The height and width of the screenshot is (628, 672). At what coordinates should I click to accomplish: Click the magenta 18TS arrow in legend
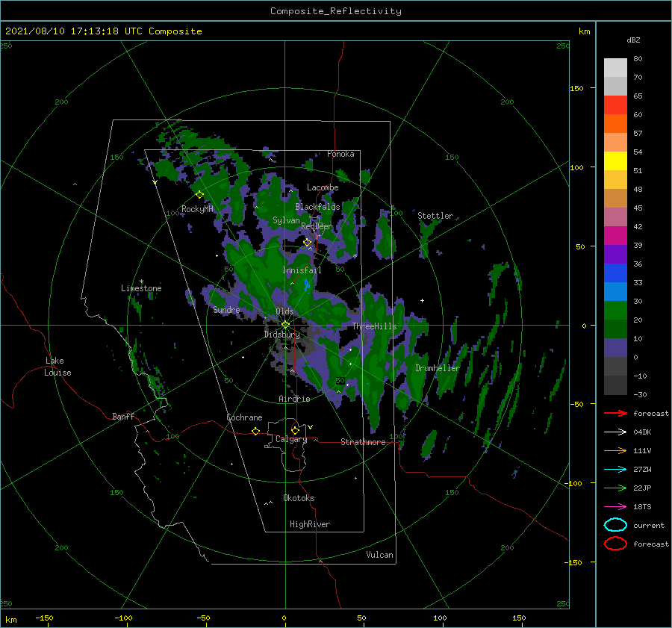pyautogui.click(x=615, y=507)
